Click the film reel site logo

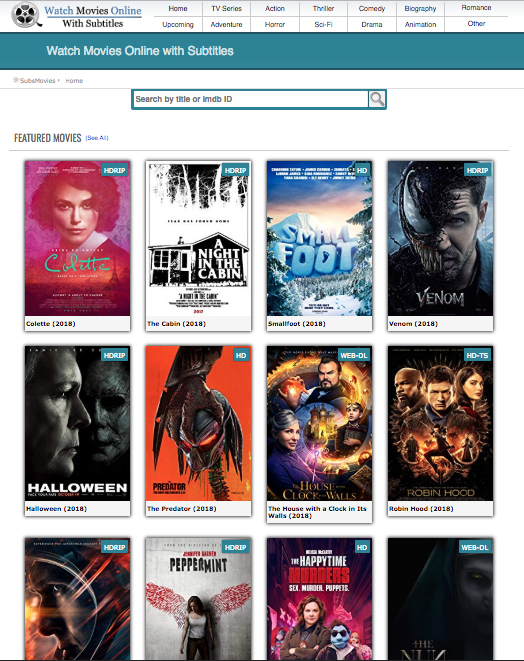point(26,15)
